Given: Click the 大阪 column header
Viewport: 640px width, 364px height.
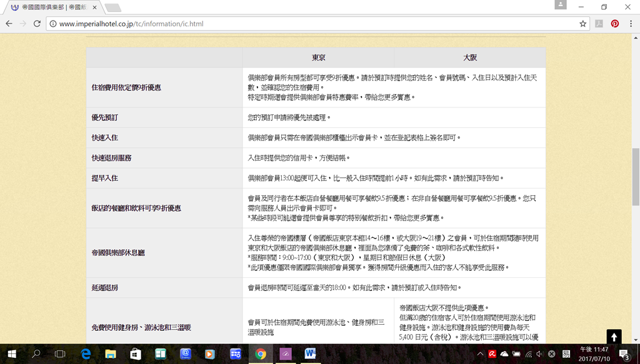Looking at the screenshot, I should pyautogui.click(x=470, y=57).
